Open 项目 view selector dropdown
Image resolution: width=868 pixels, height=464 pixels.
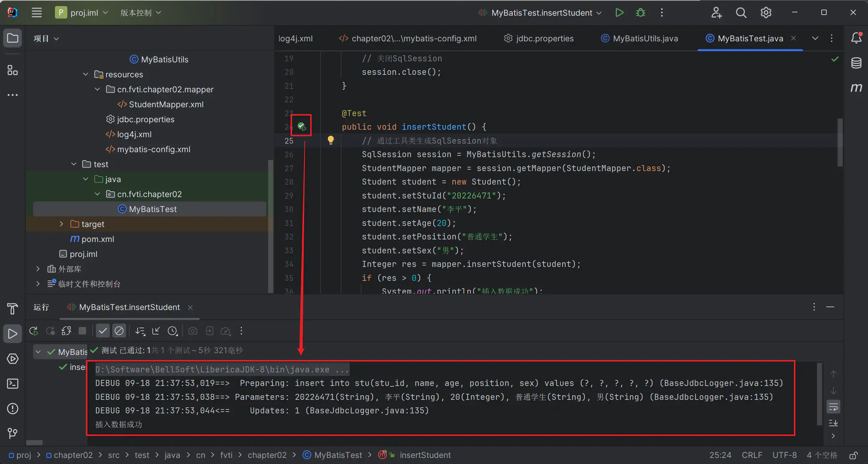point(46,38)
